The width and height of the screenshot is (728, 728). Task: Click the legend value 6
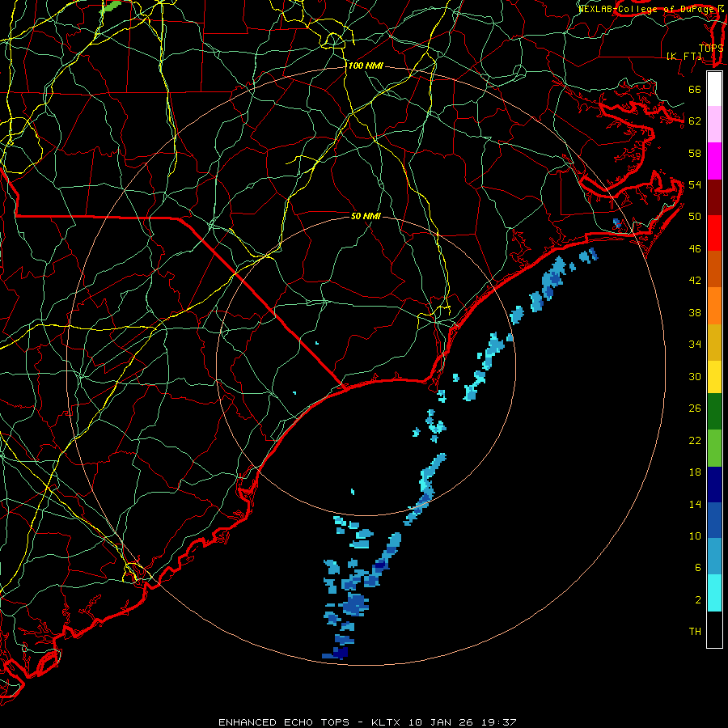point(698,568)
